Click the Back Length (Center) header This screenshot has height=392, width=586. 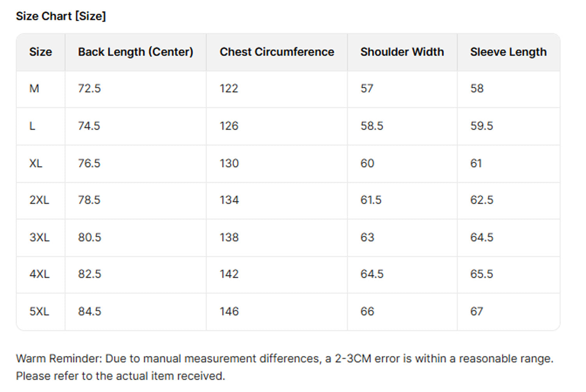pyautogui.click(x=136, y=52)
